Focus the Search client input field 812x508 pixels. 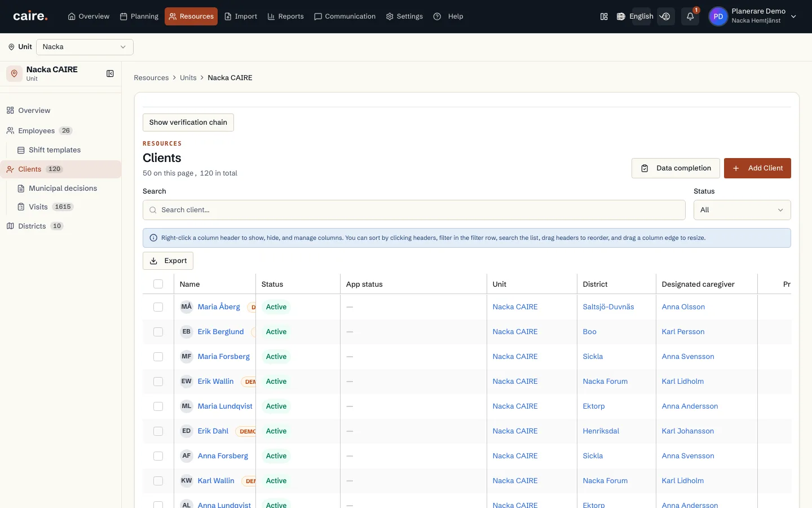(414, 210)
